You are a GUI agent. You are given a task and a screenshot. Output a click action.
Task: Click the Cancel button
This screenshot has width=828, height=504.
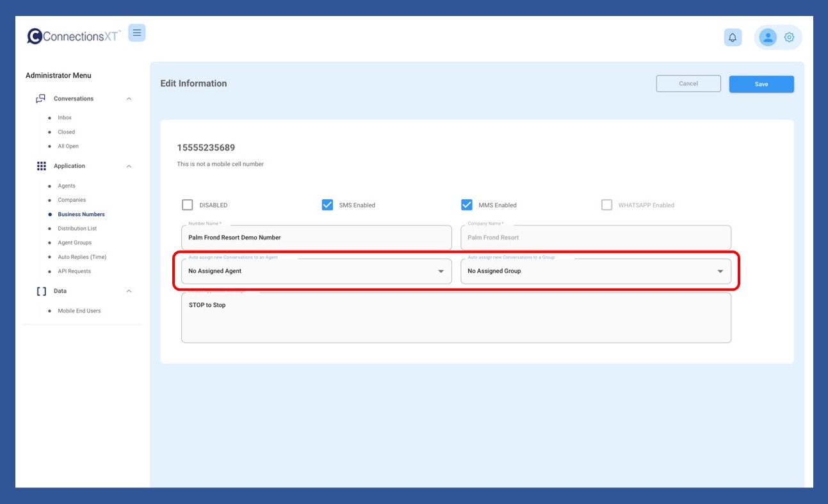[688, 84]
